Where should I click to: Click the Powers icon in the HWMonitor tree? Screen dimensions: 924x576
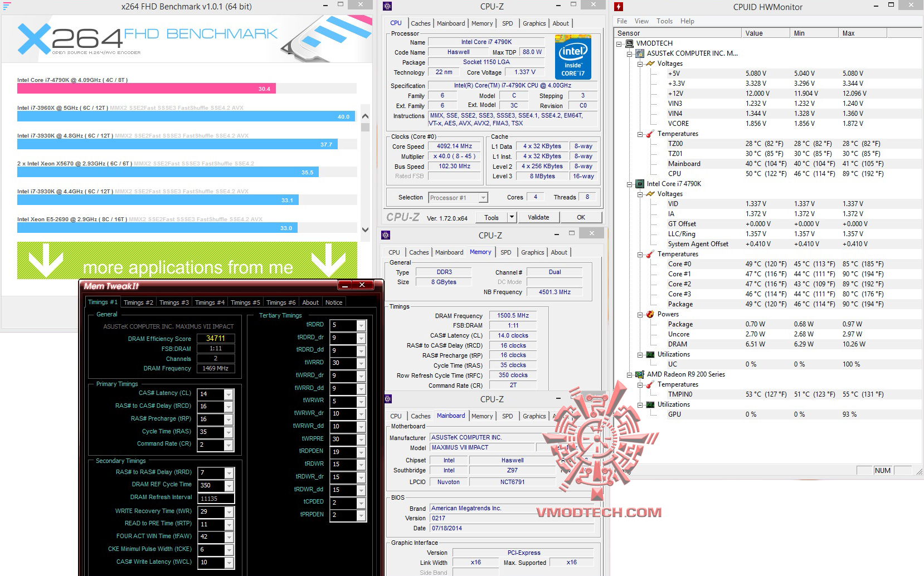650,314
